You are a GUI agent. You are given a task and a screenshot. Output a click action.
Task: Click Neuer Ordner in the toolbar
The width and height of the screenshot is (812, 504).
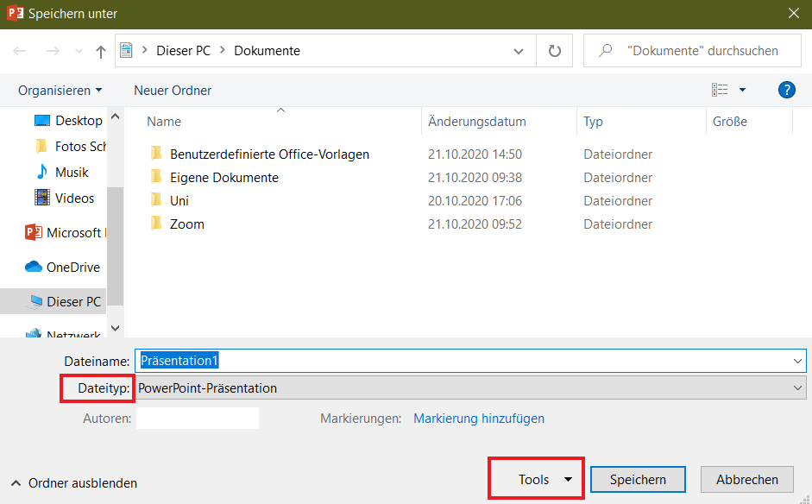[173, 91]
